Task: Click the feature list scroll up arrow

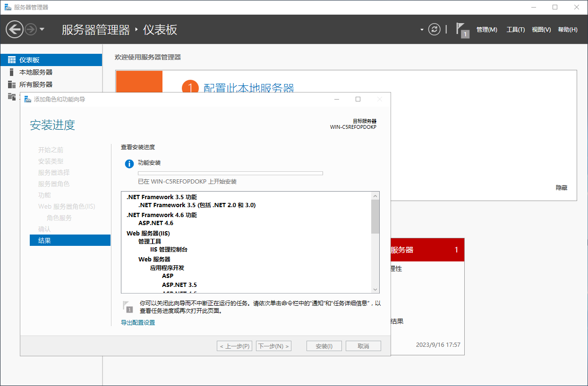Action: click(x=375, y=195)
